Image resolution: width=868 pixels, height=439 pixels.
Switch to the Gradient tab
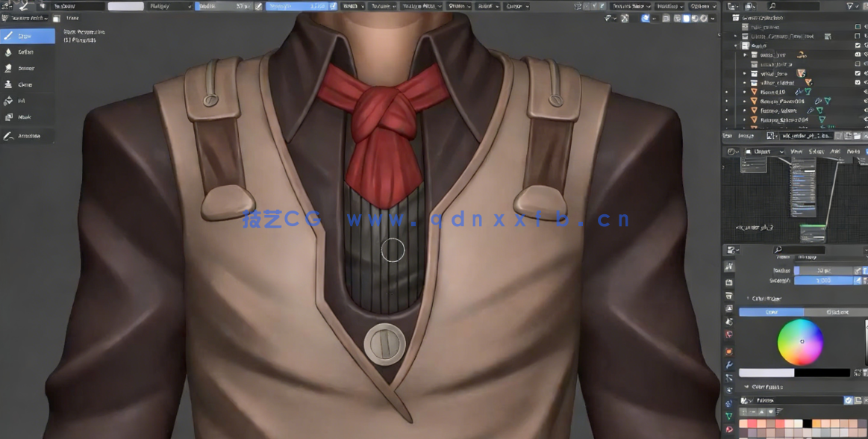click(837, 312)
